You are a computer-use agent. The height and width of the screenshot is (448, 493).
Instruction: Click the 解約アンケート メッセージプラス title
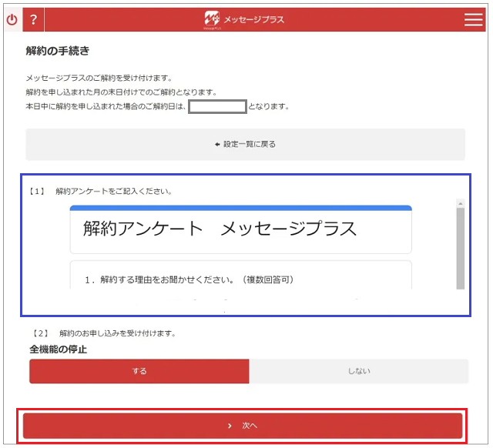click(x=220, y=229)
